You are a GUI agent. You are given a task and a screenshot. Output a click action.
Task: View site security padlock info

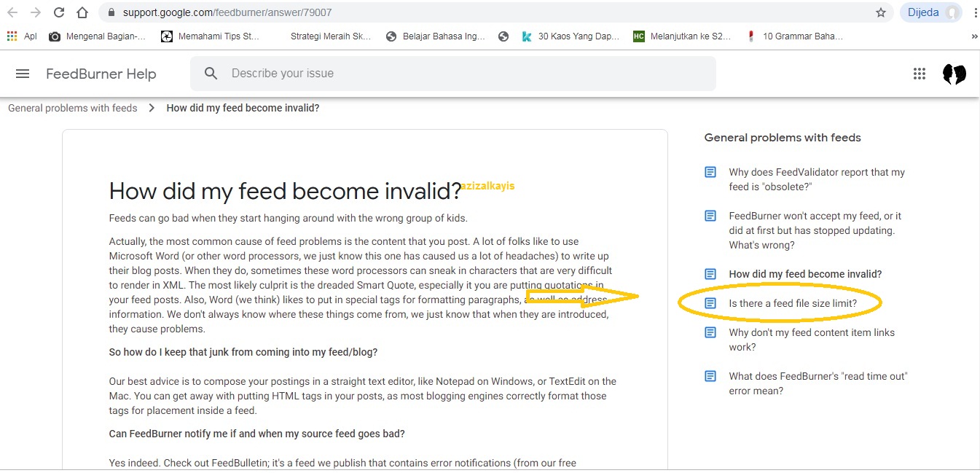coord(111,12)
